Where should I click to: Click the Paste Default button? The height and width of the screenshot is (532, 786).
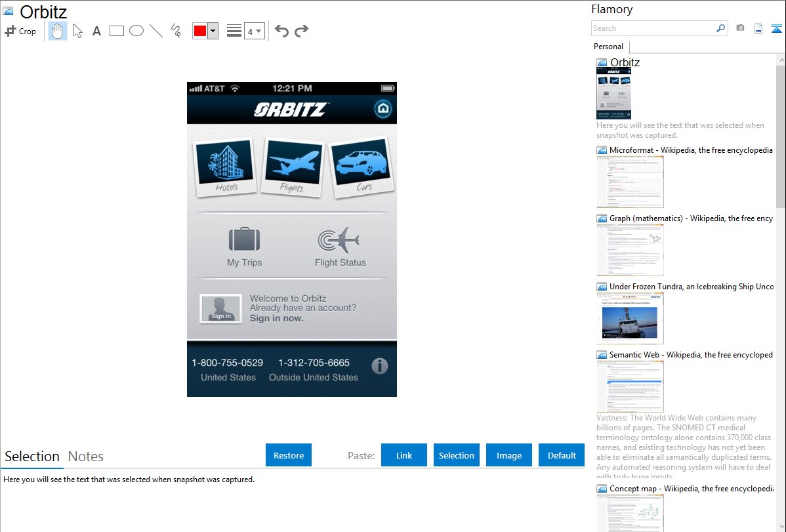coord(562,455)
